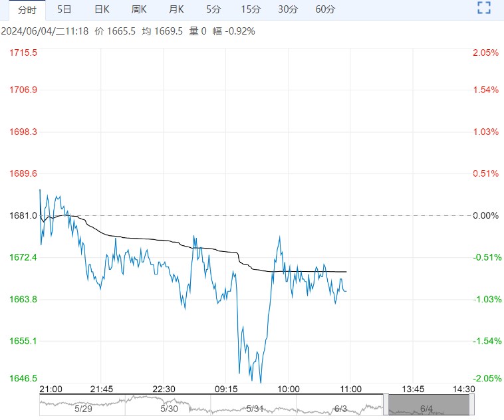Select the 5分 interval tab
Viewport: 504px width, 420px height.
pos(213,9)
